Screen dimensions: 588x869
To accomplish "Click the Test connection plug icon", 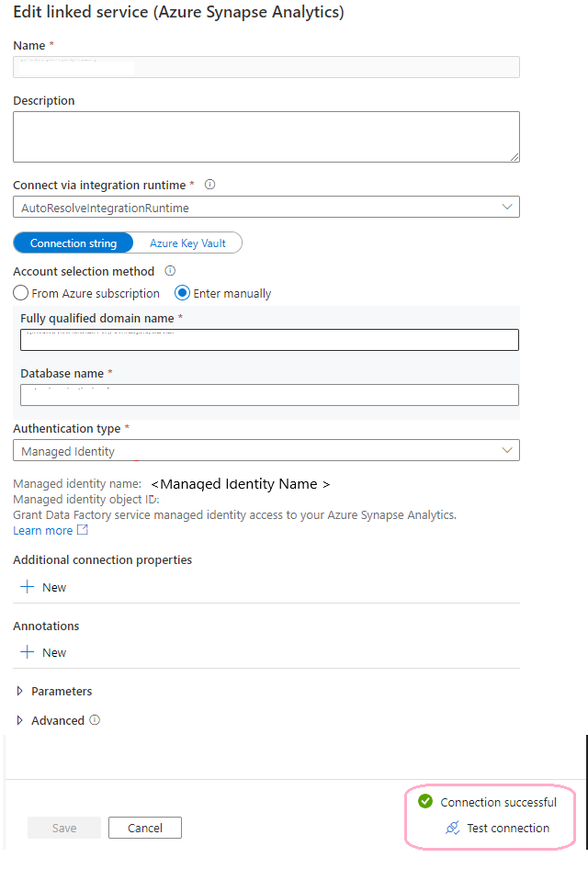I will (x=452, y=828).
